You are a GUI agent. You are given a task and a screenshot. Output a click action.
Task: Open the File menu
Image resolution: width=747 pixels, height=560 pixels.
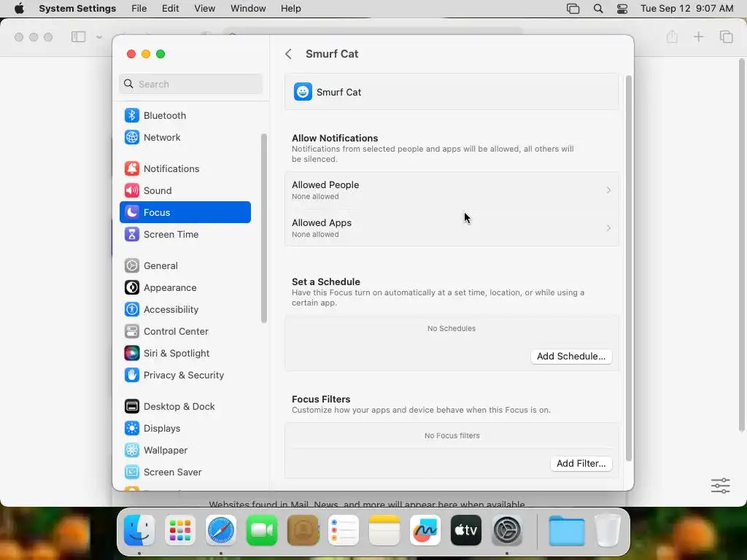(139, 9)
